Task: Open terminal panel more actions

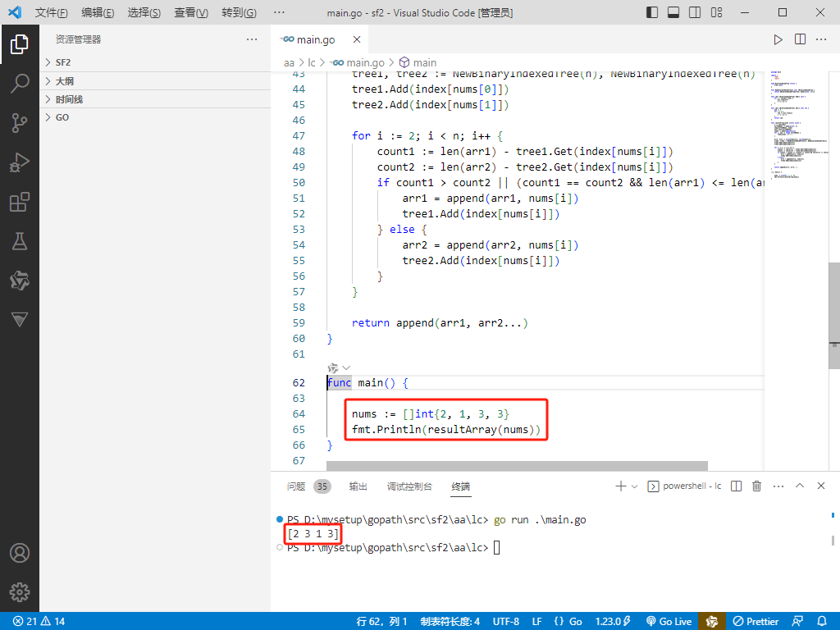Action: (x=778, y=486)
